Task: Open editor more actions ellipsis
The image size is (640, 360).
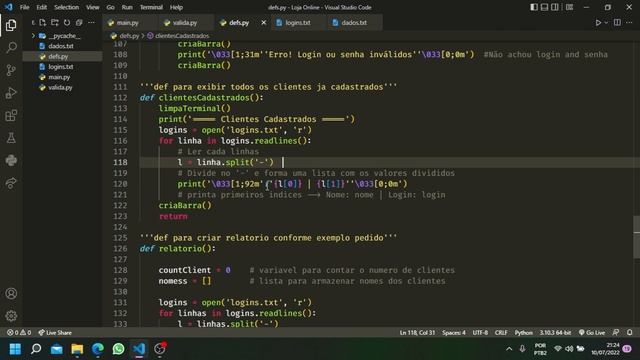Action: click(629, 22)
